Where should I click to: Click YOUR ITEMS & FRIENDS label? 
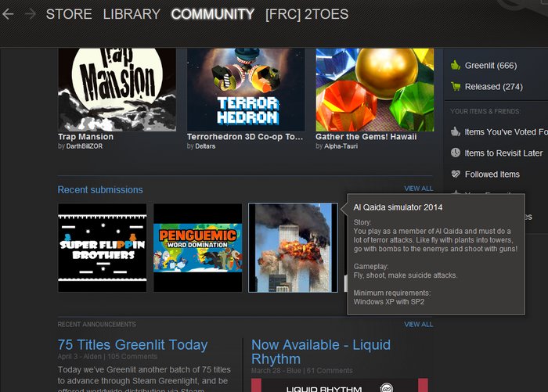pyautogui.click(x=485, y=111)
